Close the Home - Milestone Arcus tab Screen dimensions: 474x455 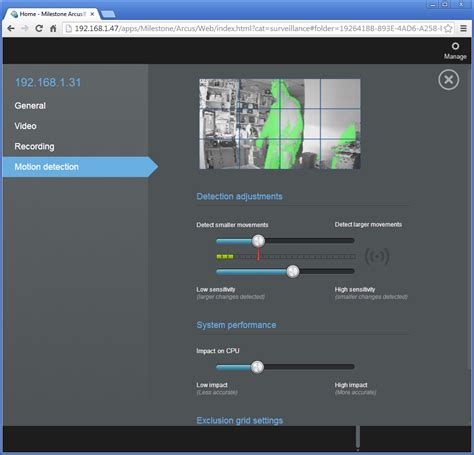[x=92, y=14]
